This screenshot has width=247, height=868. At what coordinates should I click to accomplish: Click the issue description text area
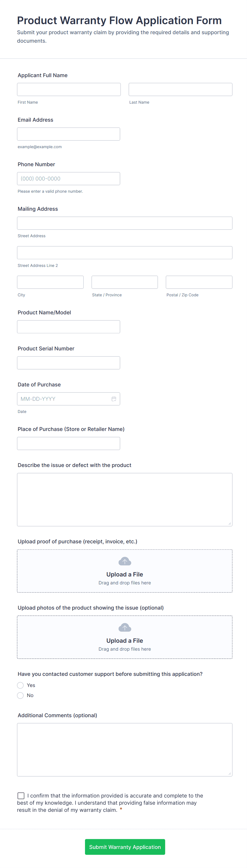(x=125, y=499)
